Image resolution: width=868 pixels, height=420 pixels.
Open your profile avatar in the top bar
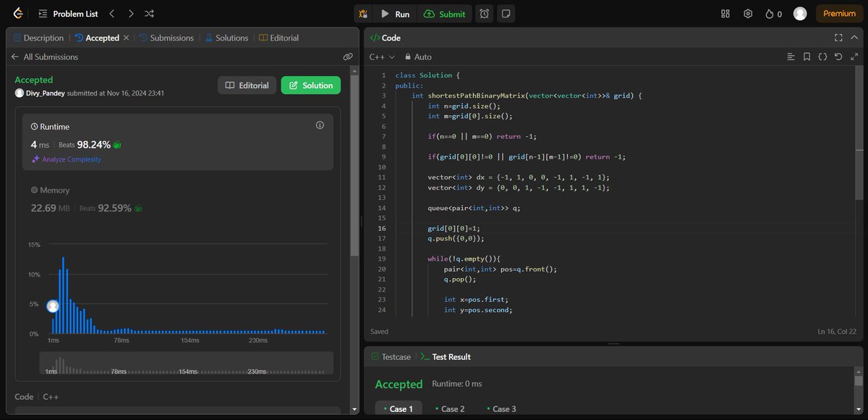[799, 13]
